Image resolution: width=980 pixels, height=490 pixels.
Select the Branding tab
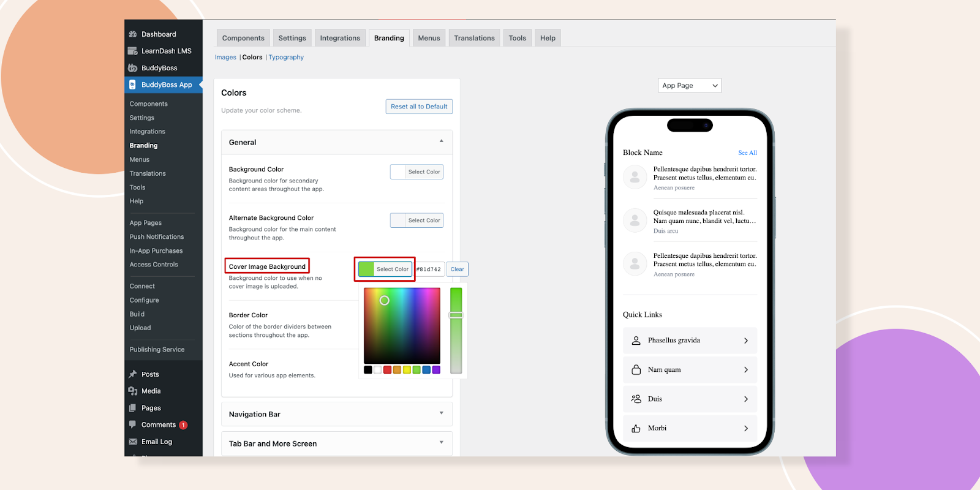click(x=389, y=38)
